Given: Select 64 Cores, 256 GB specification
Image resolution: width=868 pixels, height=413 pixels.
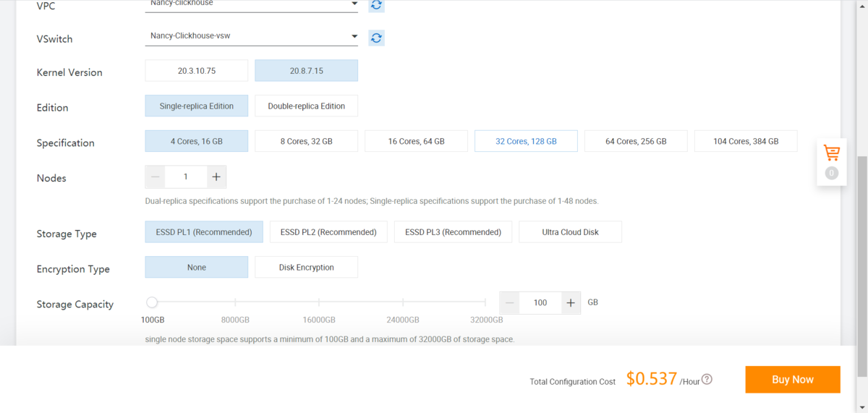Looking at the screenshot, I should pyautogui.click(x=636, y=141).
